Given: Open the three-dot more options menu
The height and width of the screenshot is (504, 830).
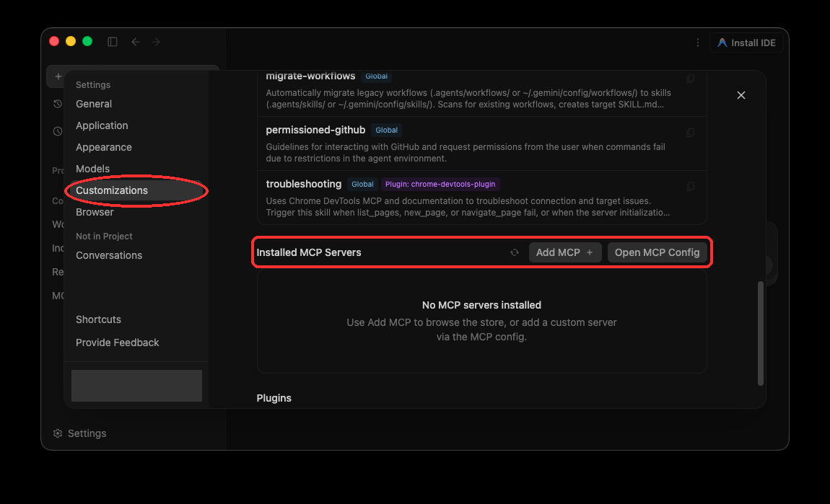Looking at the screenshot, I should click(698, 43).
